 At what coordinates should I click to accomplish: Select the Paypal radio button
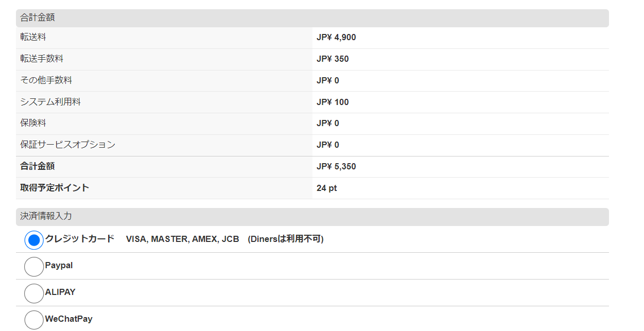34,267
